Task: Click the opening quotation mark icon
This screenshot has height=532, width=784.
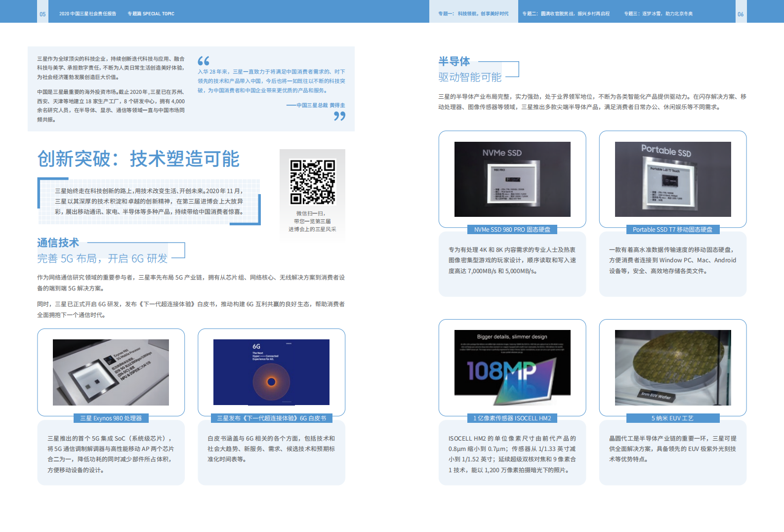Action: click(204, 61)
